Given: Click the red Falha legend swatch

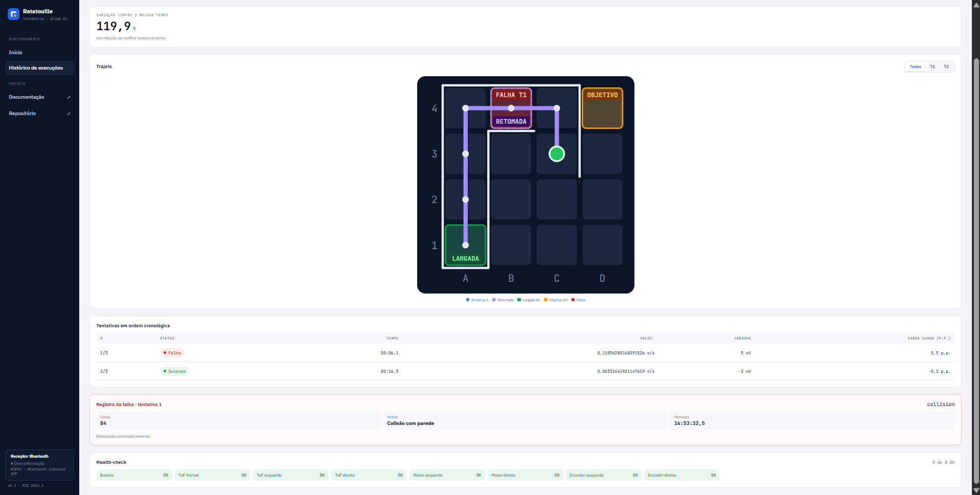Looking at the screenshot, I should (x=573, y=300).
